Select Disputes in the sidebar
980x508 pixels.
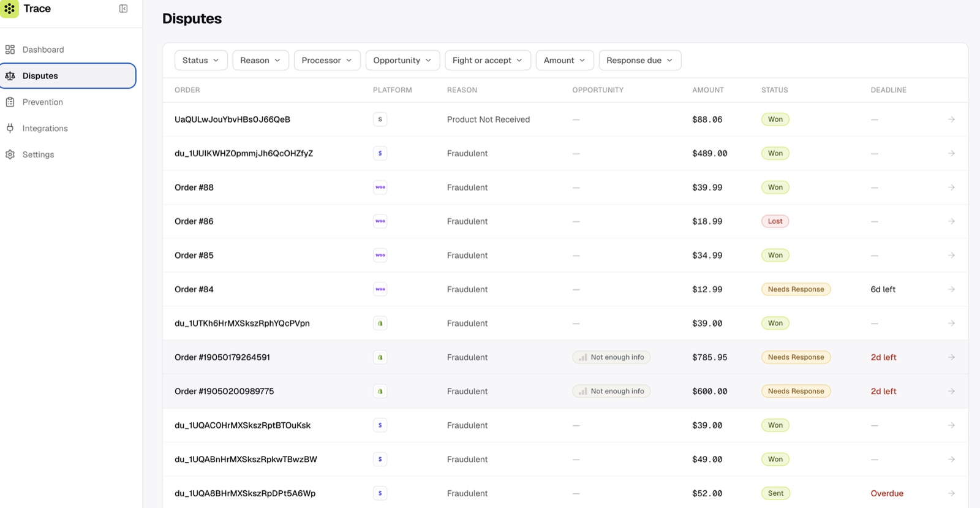click(x=68, y=76)
